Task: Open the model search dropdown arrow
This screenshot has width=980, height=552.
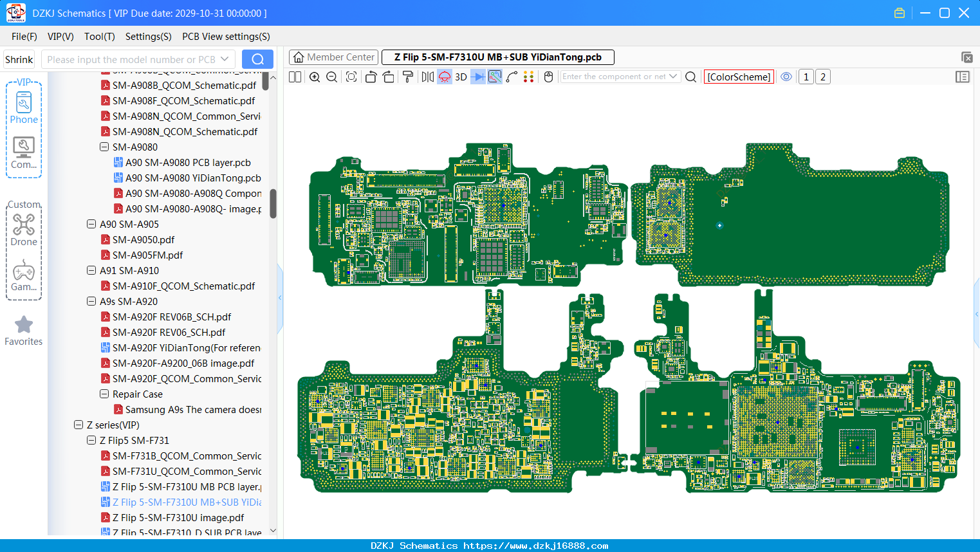Action: tap(225, 59)
